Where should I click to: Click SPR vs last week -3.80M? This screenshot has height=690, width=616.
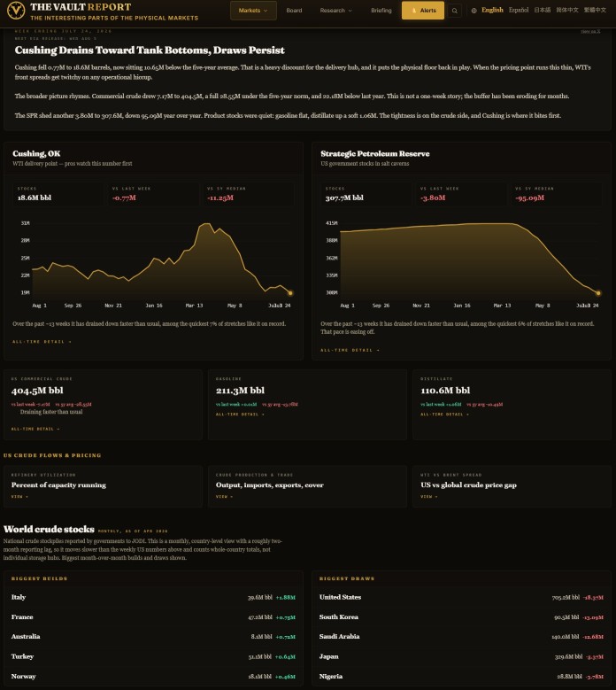pyautogui.click(x=433, y=198)
